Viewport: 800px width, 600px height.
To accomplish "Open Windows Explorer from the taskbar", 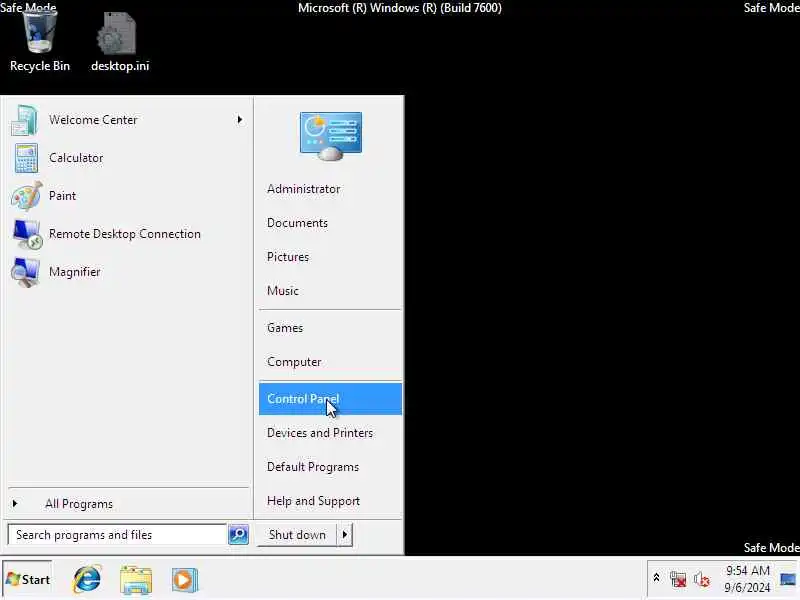I will click(x=136, y=580).
